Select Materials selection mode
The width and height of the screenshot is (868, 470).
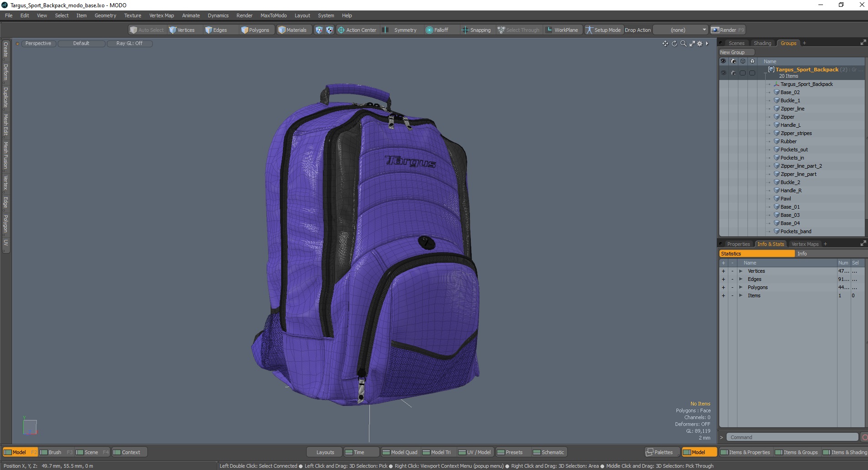(293, 30)
